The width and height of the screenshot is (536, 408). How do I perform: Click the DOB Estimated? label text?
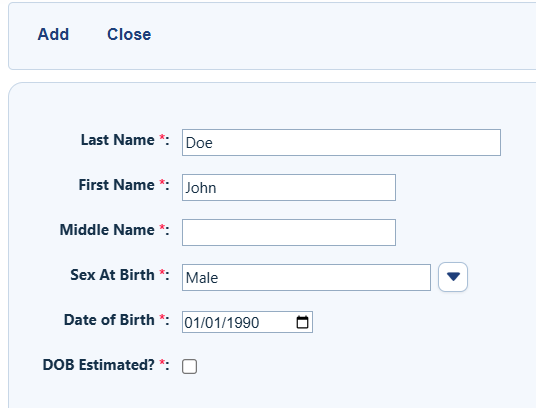[x=99, y=365]
